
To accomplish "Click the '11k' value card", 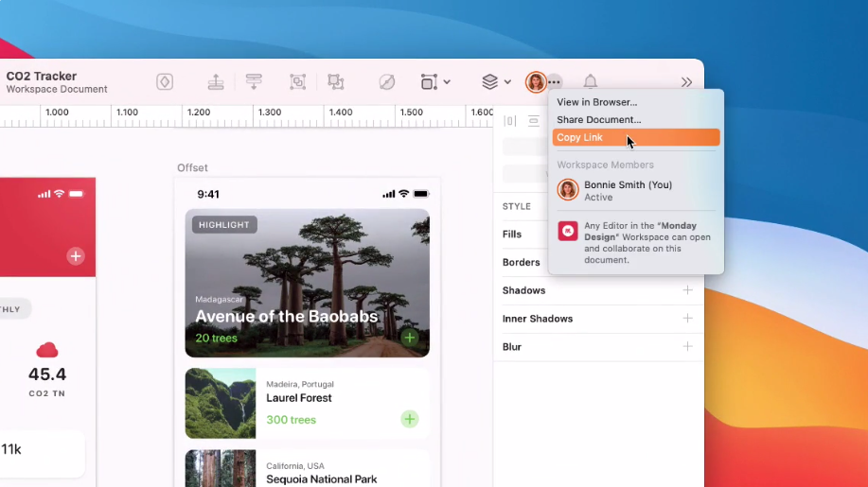I will pos(42,453).
